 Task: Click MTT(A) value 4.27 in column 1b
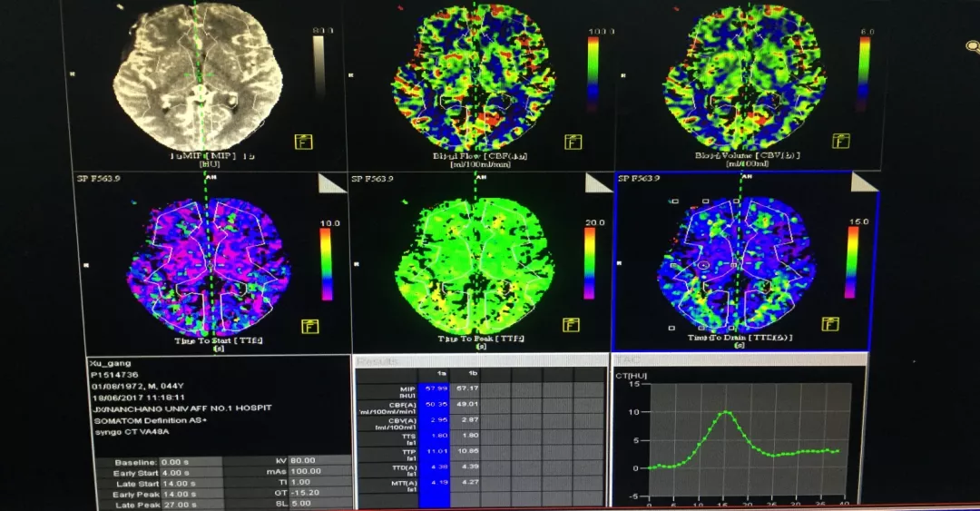click(470, 482)
